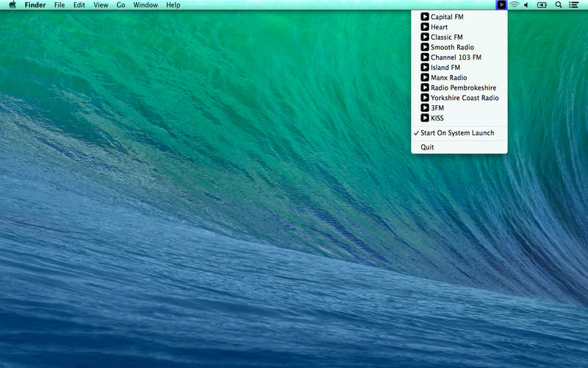Screen dimensions: 588x368
Task: Select the Manx Radio station label
Action: pos(449,78)
